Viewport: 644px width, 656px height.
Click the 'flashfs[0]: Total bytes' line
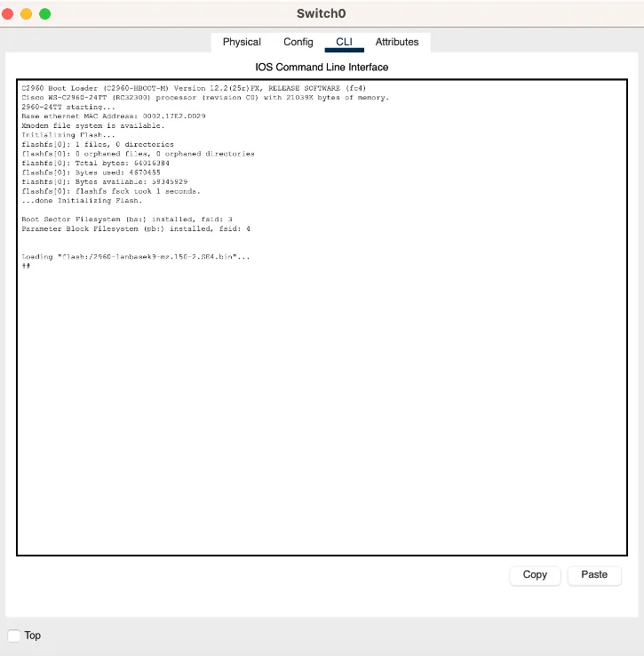click(95, 164)
